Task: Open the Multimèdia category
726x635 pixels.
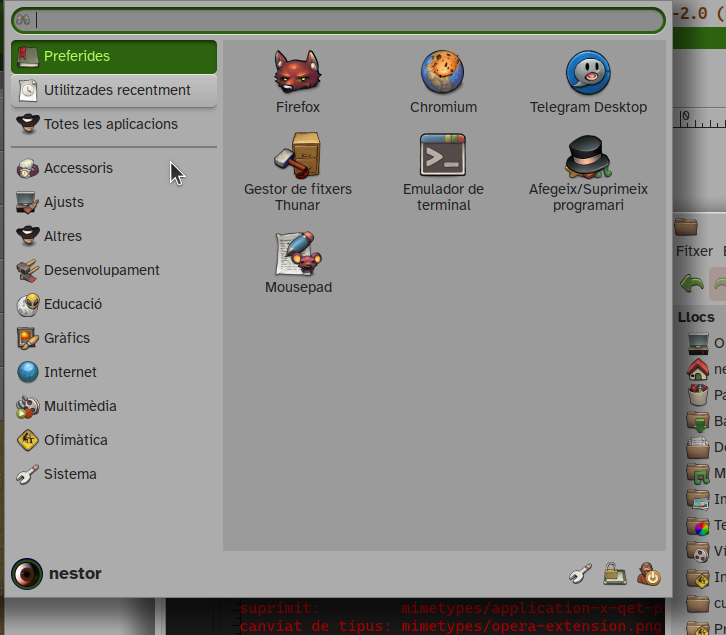Action: tap(80, 406)
